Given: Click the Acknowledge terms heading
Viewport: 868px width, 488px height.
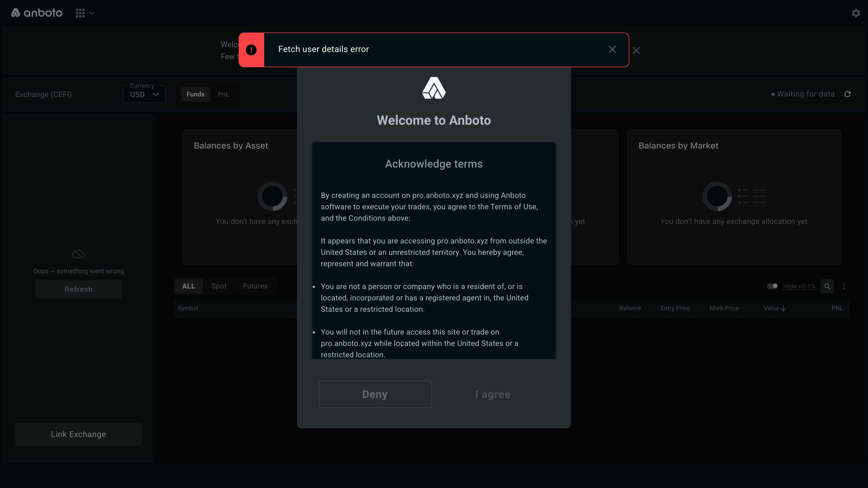Looking at the screenshot, I should point(434,164).
